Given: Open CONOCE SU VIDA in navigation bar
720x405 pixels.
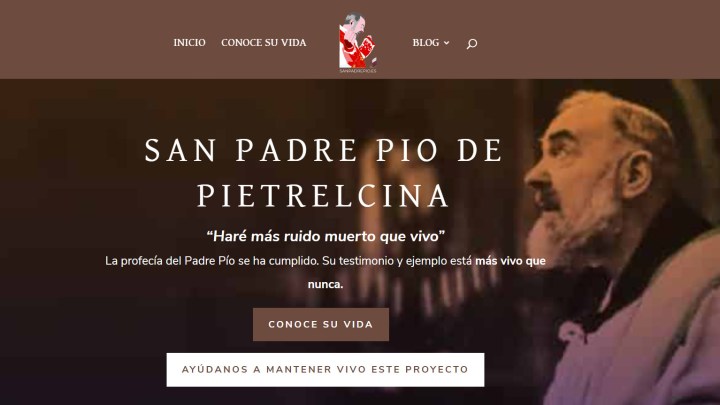Looking at the screenshot, I should point(264,42).
